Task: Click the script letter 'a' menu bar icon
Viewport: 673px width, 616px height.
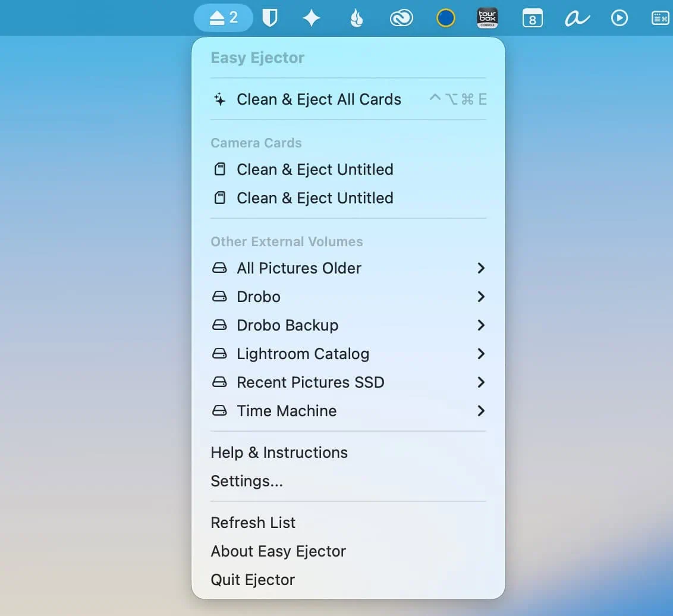Action: (577, 18)
